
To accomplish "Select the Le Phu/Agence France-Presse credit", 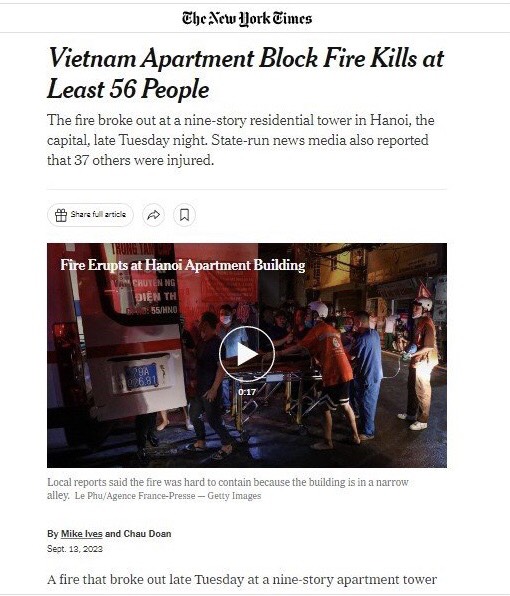I will click(135, 496).
